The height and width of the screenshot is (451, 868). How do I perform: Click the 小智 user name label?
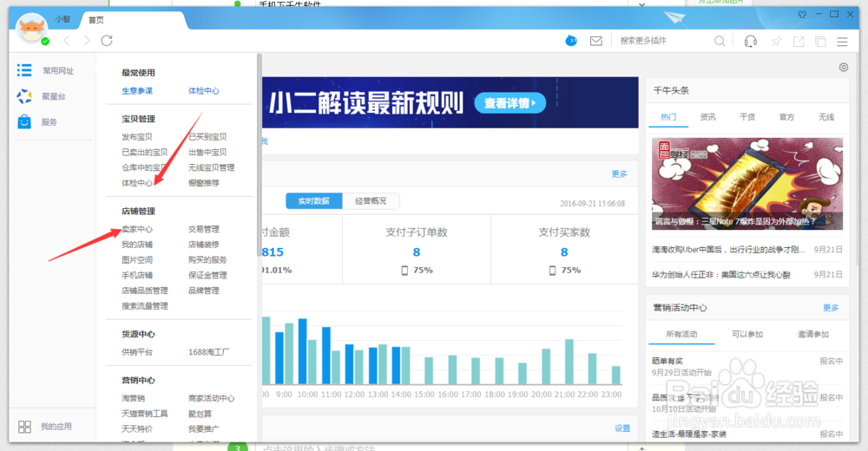[x=62, y=19]
